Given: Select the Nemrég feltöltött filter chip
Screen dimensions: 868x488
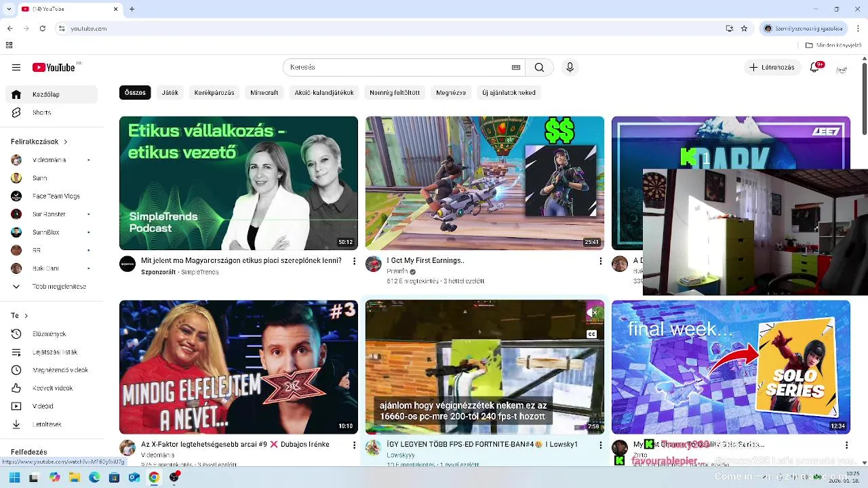Looking at the screenshot, I should tap(395, 92).
